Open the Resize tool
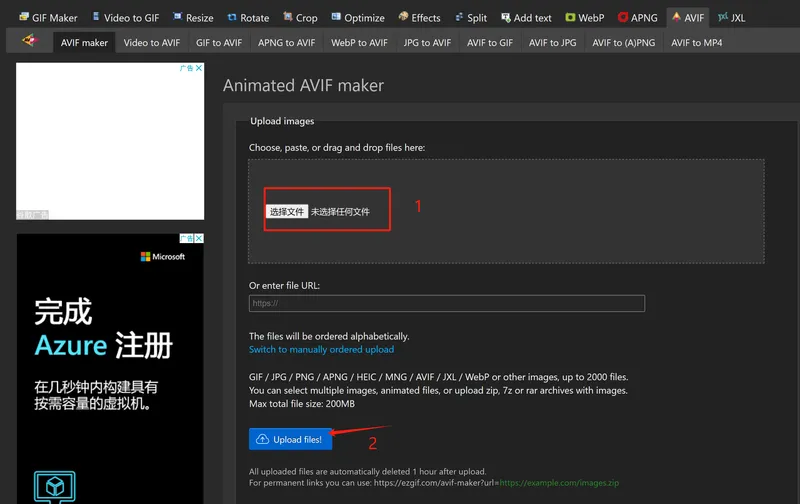Image resolution: width=800 pixels, height=504 pixels. (193, 18)
